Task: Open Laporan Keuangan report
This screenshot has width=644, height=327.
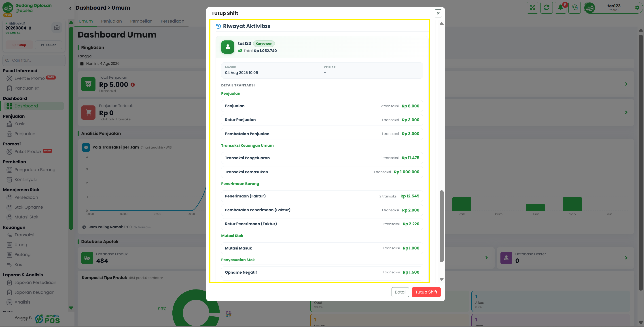Action: [34, 292]
